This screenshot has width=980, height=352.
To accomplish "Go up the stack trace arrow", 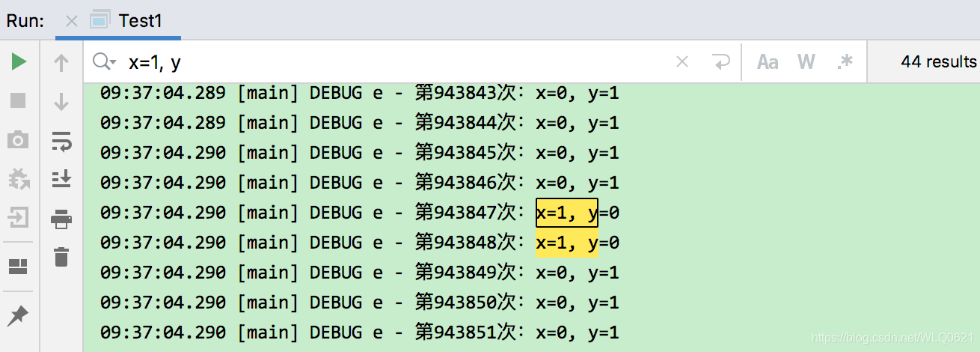I will (61, 63).
